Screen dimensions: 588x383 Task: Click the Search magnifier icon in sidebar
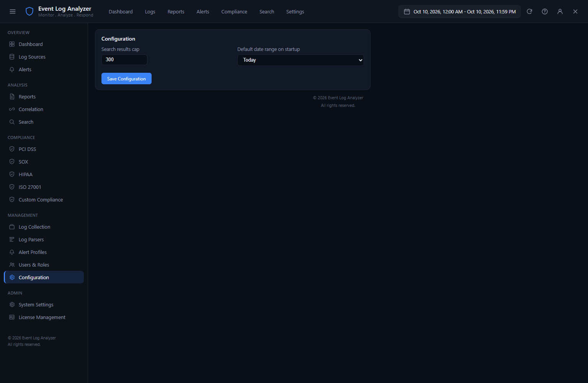pyautogui.click(x=12, y=122)
